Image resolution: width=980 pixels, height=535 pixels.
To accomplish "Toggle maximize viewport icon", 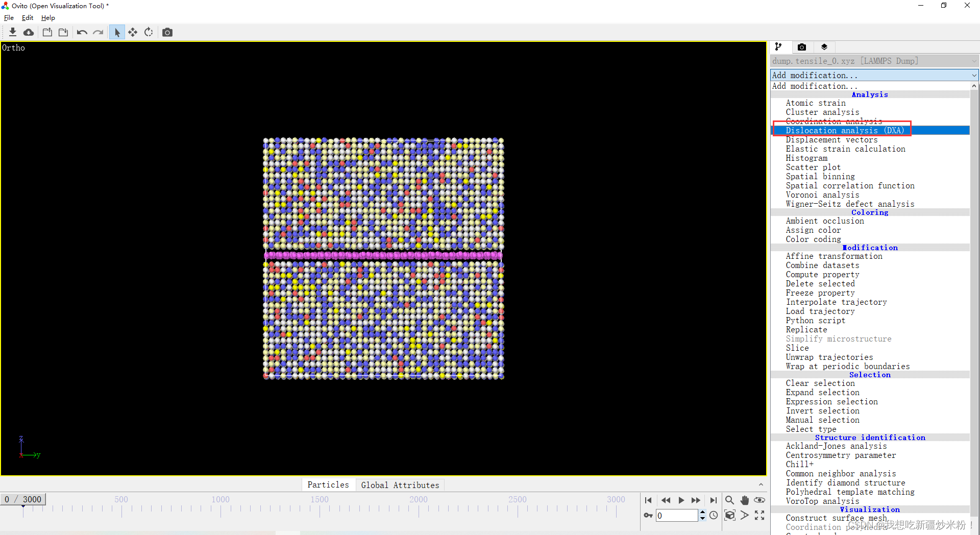I will pyautogui.click(x=759, y=516).
